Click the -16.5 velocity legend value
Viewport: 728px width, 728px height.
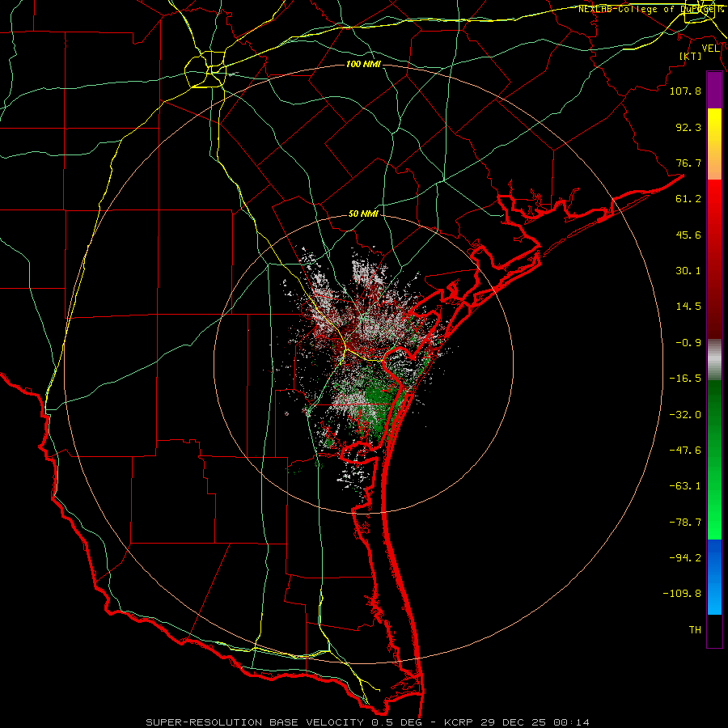coord(685,379)
